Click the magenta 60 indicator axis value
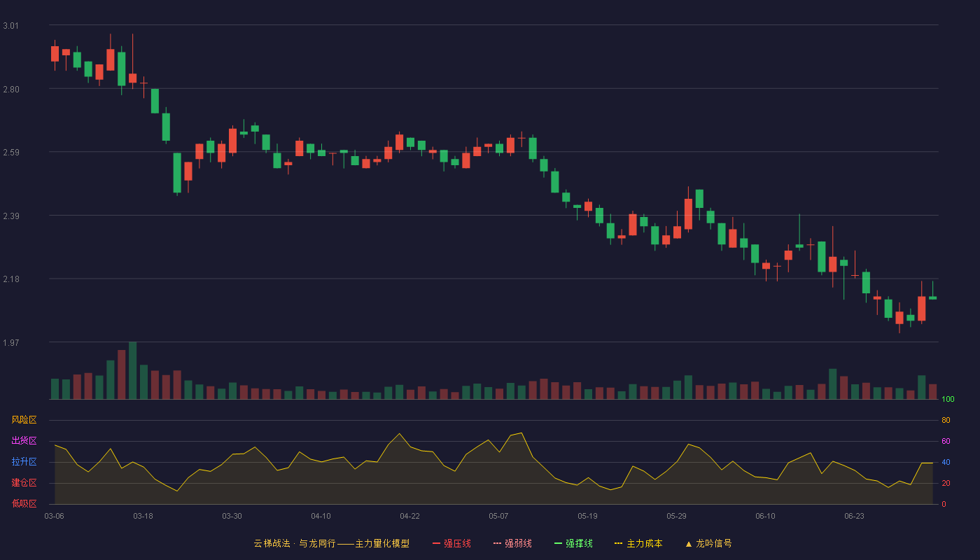980x560 pixels. point(946,441)
